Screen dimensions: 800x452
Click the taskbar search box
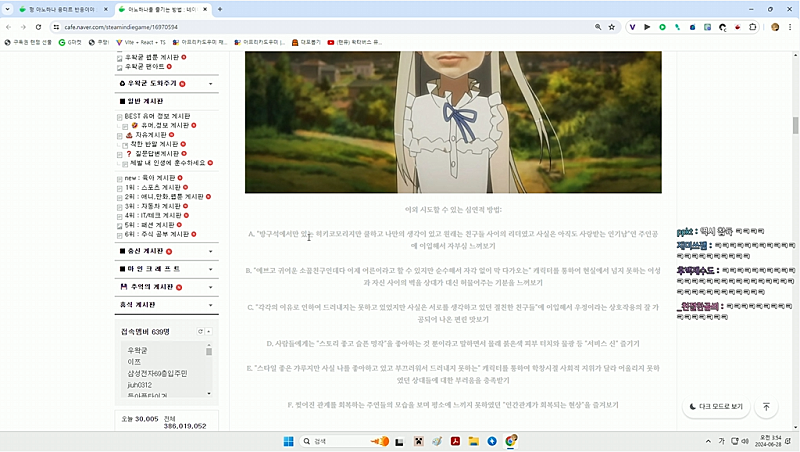point(330,441)
